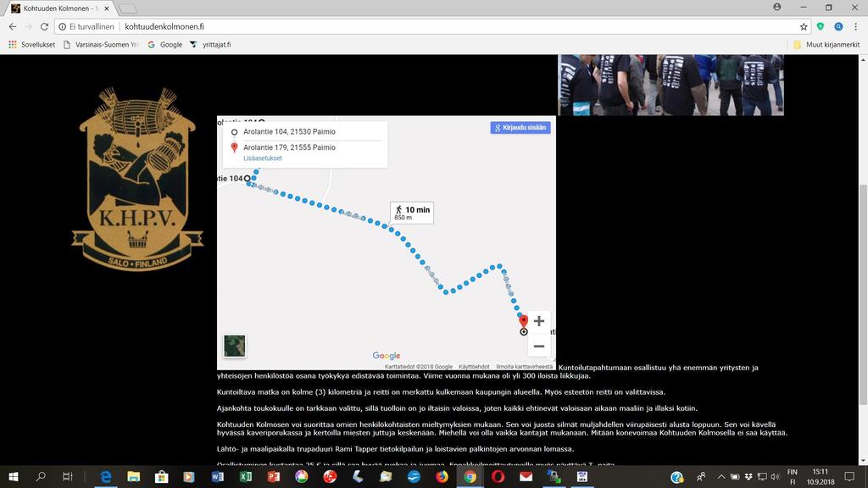Click the red destination pin on map
The width and height of the screenshot is (868, 488).
click(x=523, y=320)
